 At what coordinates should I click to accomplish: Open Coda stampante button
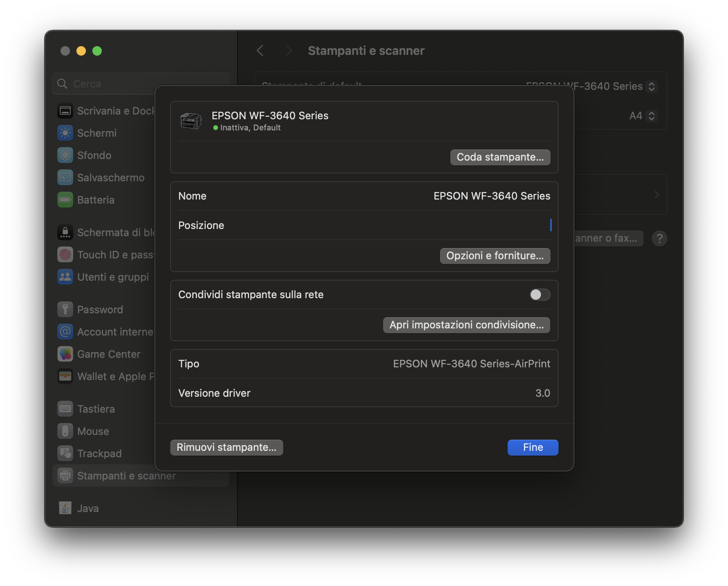pyautogui.click(x=500, y=157)
